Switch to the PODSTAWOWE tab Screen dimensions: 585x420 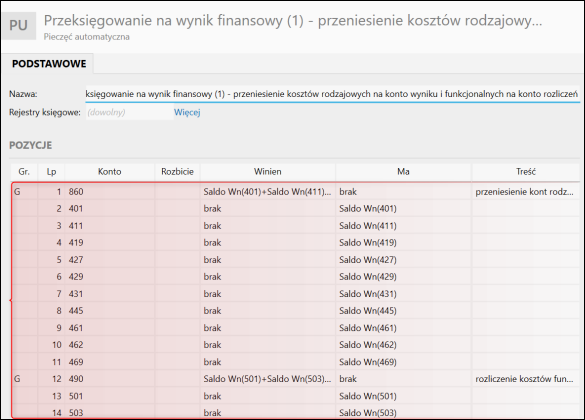click(49, 64)
